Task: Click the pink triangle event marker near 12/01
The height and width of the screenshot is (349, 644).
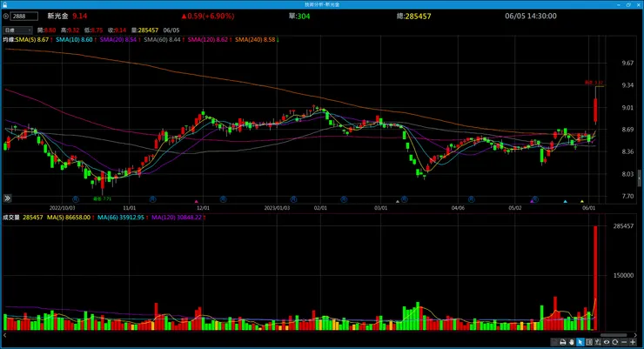Action: 197,201
